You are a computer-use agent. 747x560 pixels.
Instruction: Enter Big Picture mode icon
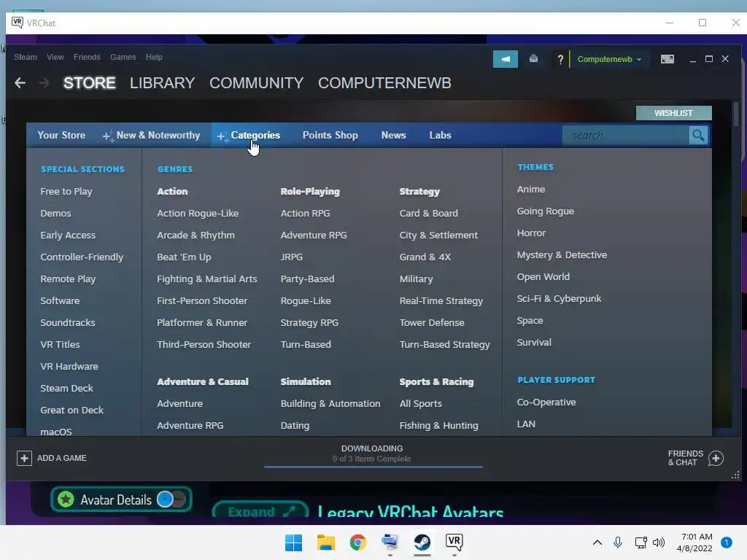pos(667,59)
